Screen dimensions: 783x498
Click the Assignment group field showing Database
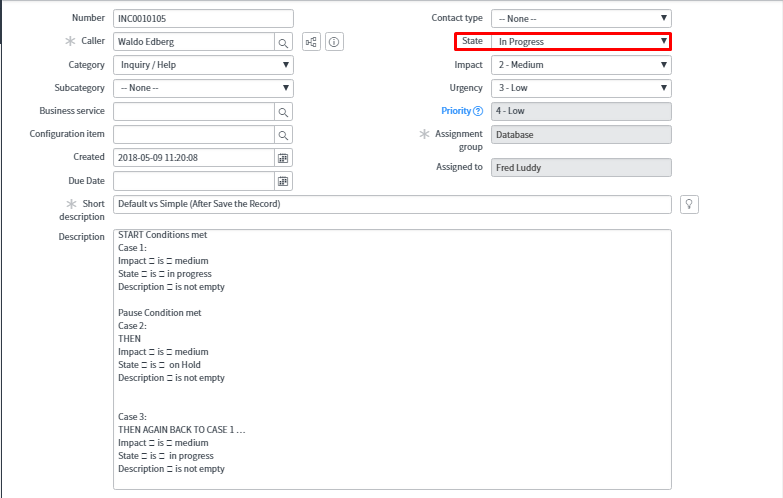(x=581, y=135)
